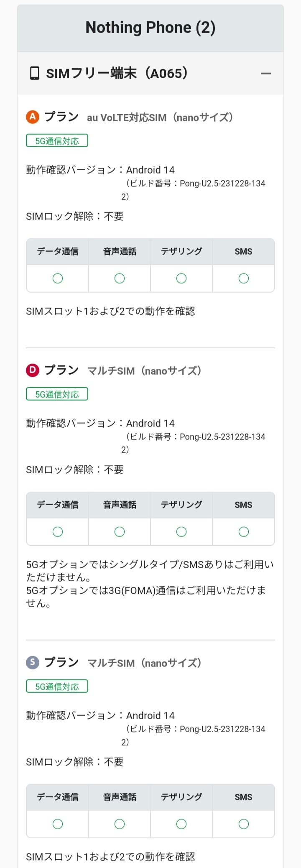Click the phone icon beside SIMフリー端末

[x=35, y=74]
